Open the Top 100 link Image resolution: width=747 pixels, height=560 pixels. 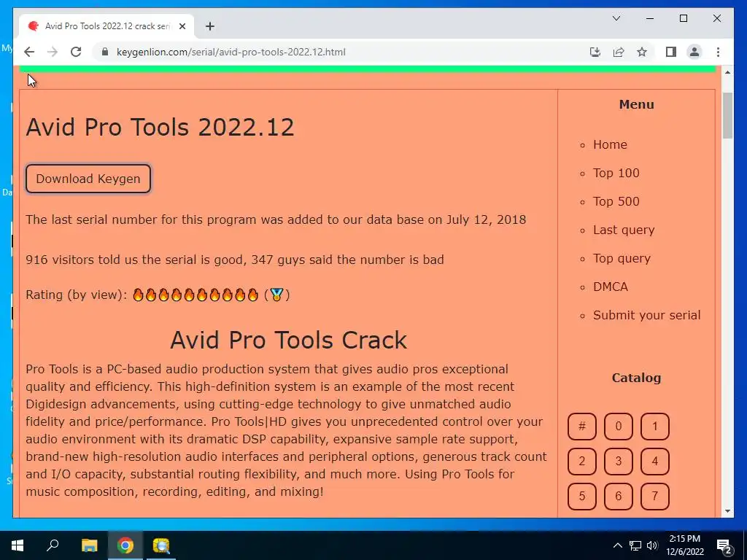[616, 173]
